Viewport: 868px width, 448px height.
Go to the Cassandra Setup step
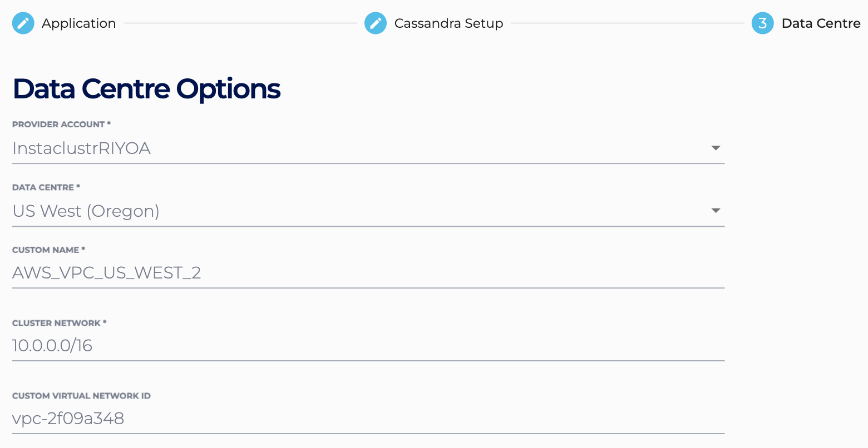448,23
